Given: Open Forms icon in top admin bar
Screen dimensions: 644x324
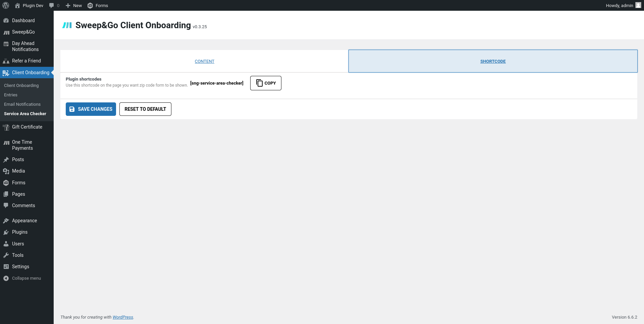Looking at the screenshot, I should tap(90, 5).
